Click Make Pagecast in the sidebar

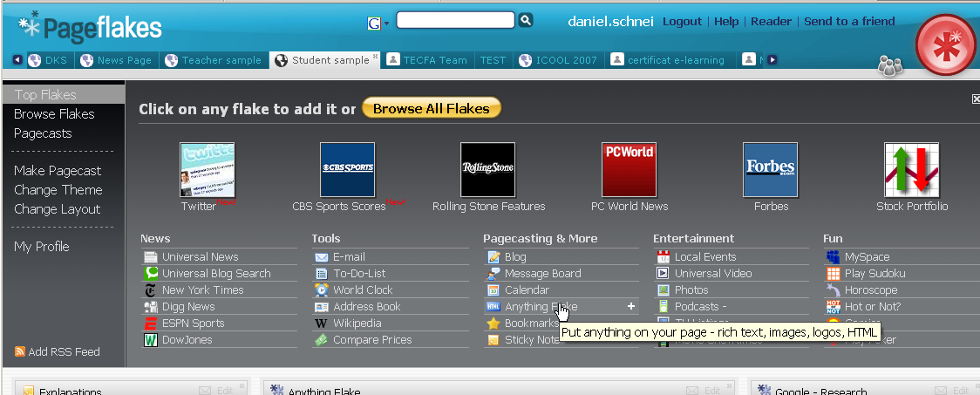pos(58,171)
